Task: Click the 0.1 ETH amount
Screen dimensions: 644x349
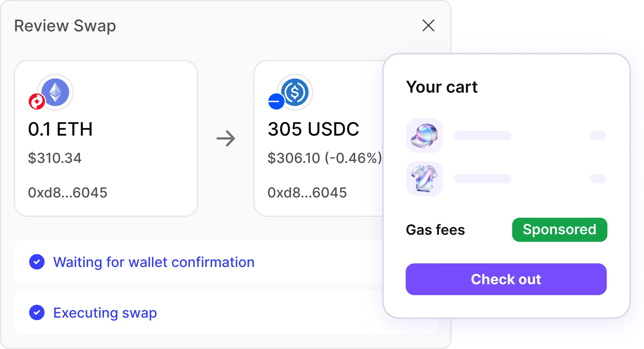Action: (x=60, y=129)
